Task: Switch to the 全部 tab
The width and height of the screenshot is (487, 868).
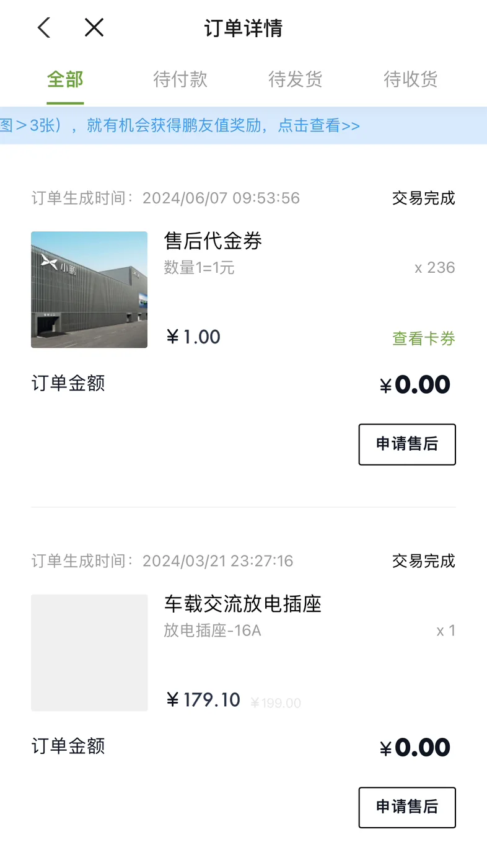Action: (65, 79)
